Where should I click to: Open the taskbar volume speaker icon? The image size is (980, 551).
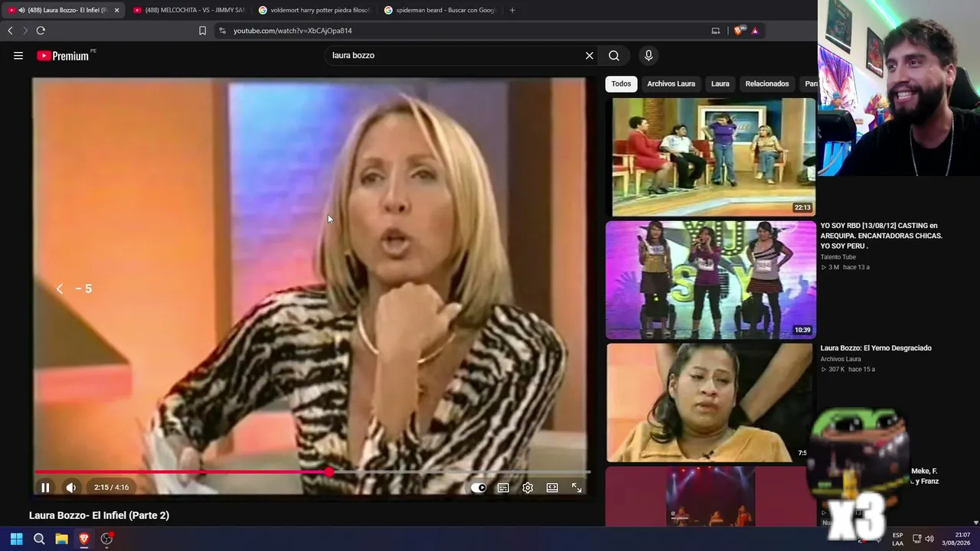929,539
